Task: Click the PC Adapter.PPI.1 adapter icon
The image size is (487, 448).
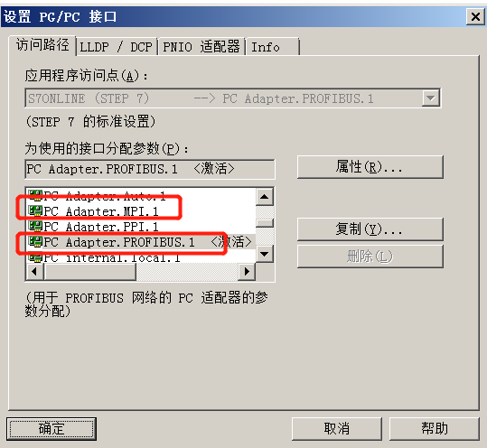Action: (x=35, y=226)
